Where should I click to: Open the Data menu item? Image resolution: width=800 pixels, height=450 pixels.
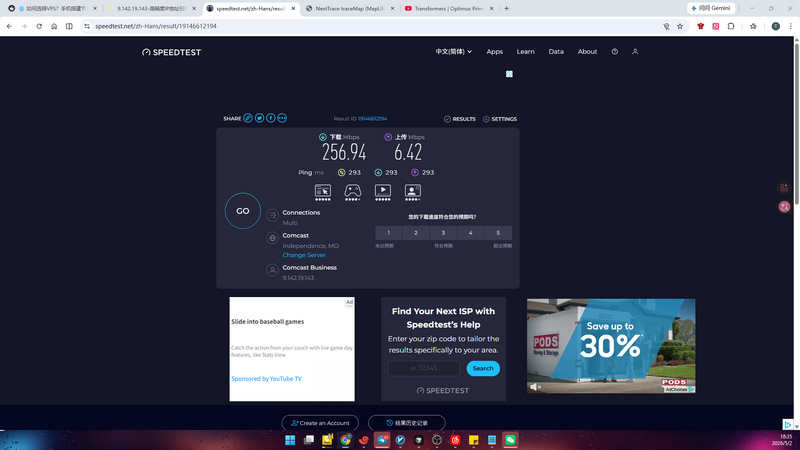pos(556,52)
